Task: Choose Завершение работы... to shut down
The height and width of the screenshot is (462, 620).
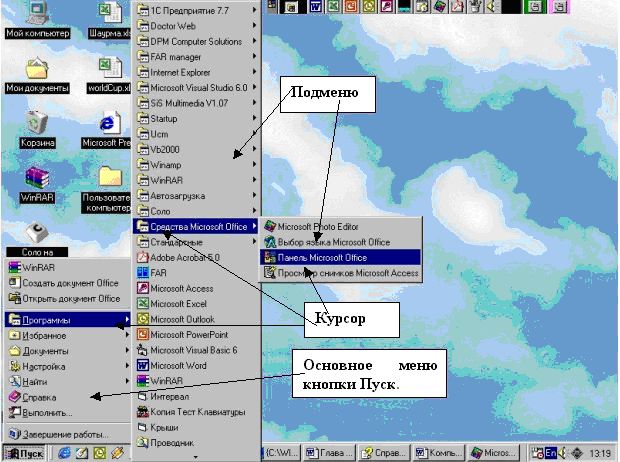Action: (68, 434)
